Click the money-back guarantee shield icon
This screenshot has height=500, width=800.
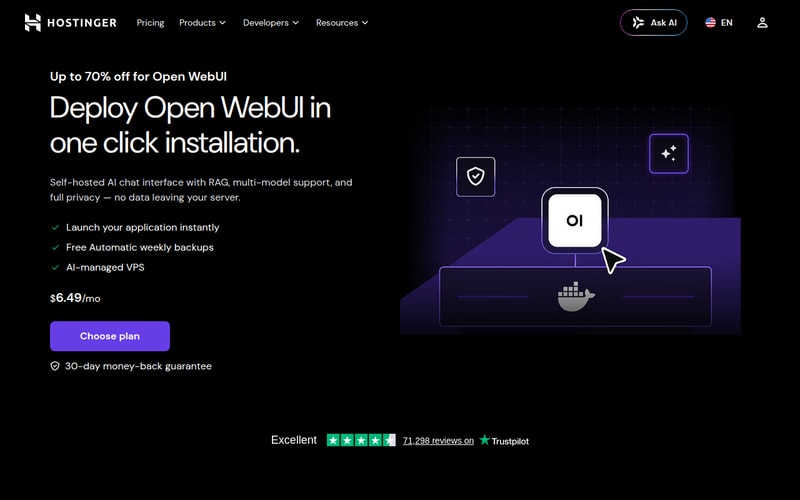55,366
